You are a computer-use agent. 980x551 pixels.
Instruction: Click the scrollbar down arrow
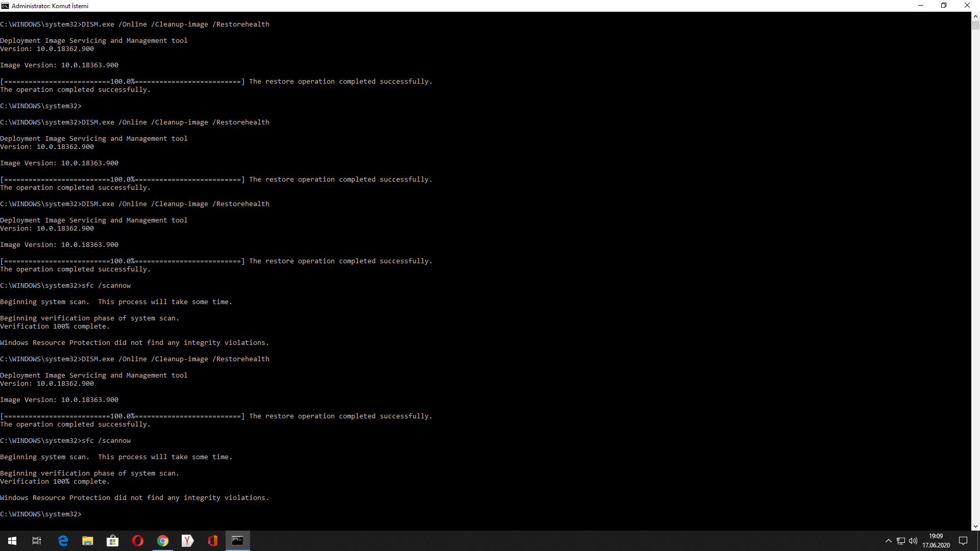[975, 526]
